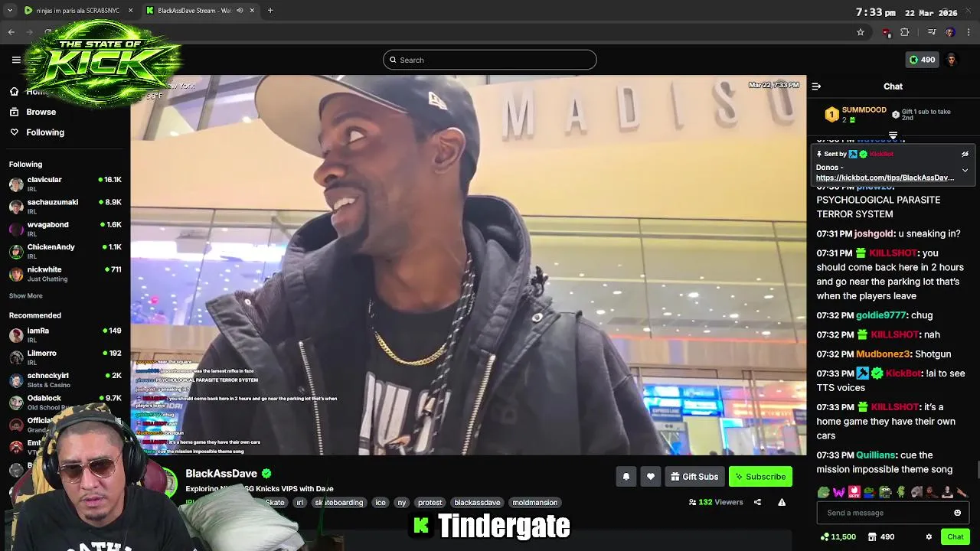Open Chrome three-dot menu
Image resolution: width=980 pixels, height=551 pixels.
(969, 32)
